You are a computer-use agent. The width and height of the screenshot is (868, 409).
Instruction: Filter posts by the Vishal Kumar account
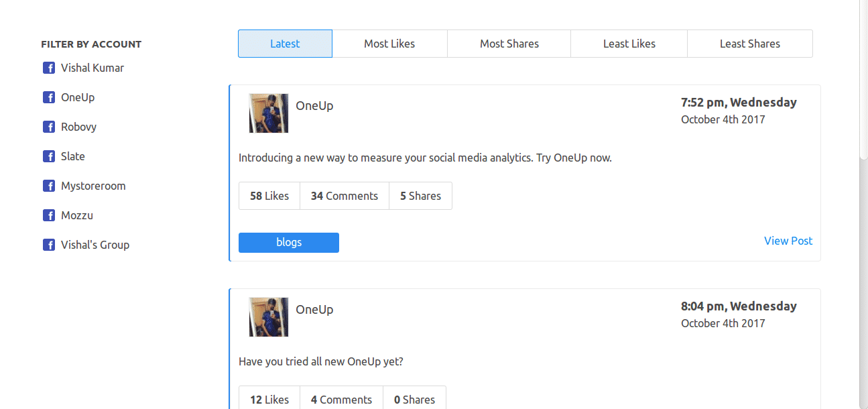(92, 68)
